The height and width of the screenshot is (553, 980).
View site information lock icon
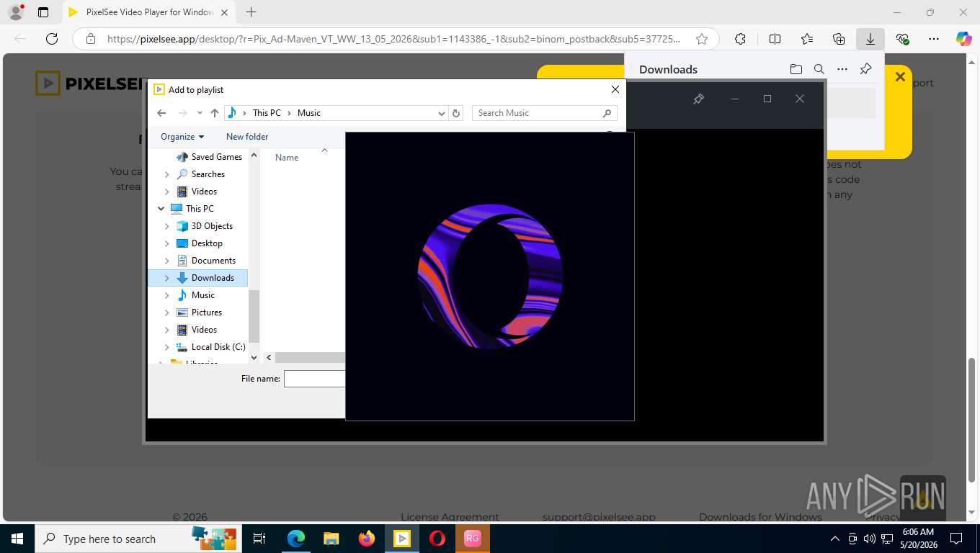pyautogui.click(x=90, y=39)
